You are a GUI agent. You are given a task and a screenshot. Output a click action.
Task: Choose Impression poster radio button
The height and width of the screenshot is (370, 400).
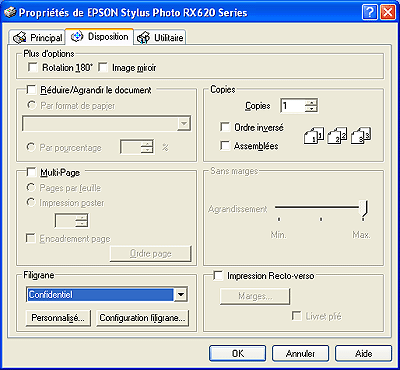pos(31,202)
